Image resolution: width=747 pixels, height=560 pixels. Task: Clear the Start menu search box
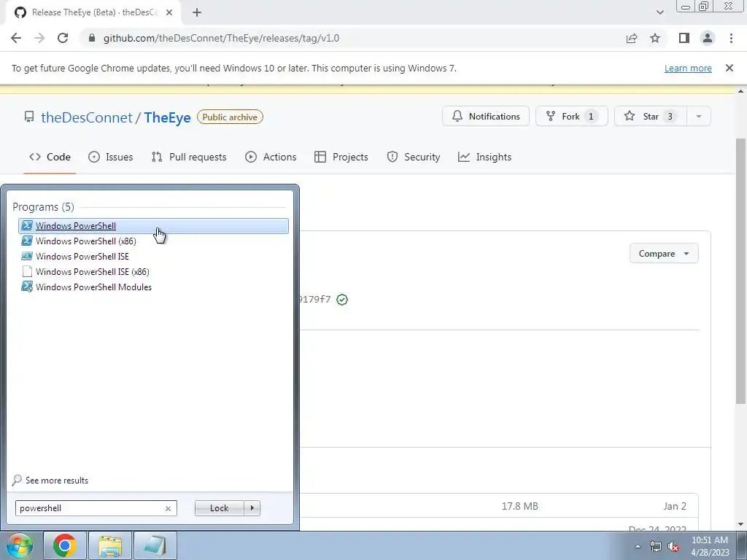point(168,508)
